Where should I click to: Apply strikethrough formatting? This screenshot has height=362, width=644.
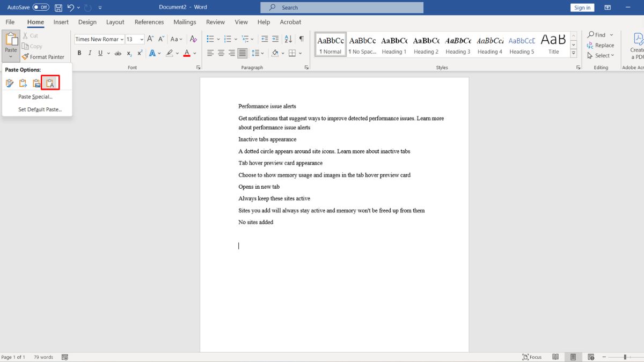(118, 53)
